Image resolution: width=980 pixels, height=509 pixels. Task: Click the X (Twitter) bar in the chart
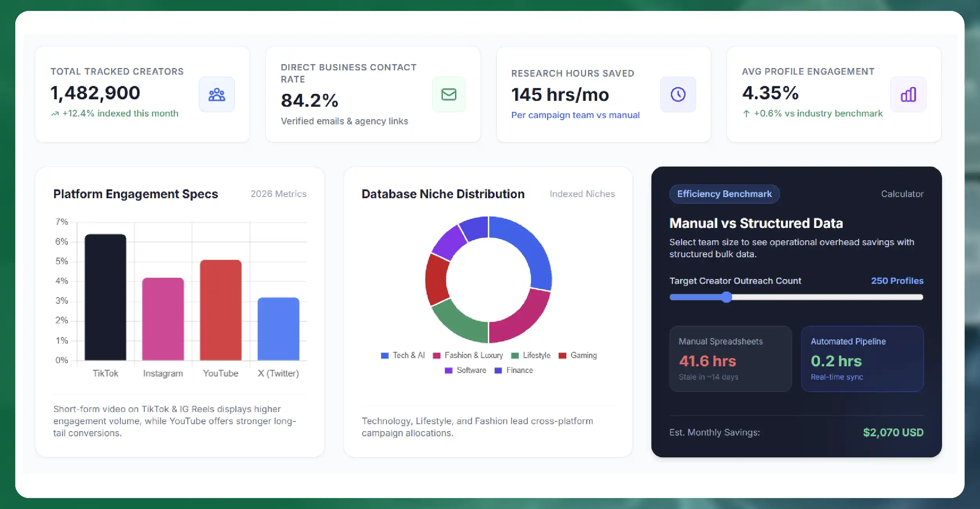point(278,329)
